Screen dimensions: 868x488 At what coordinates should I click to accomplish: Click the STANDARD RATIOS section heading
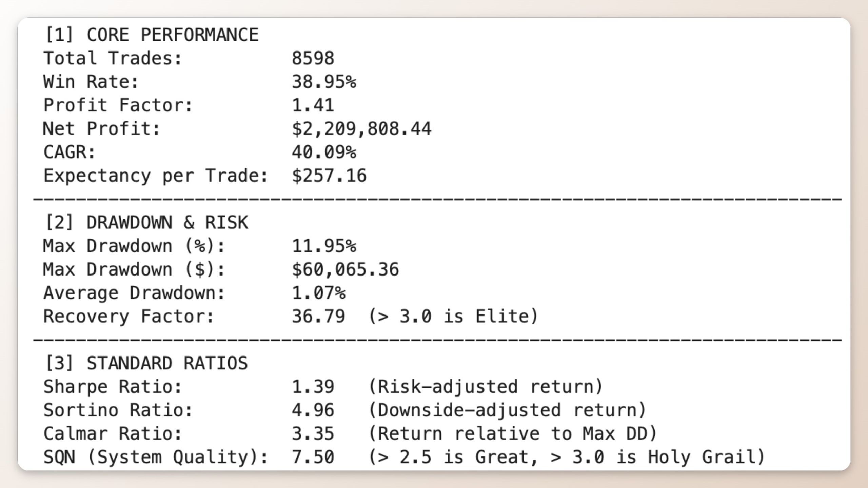(x=146, y=363)
